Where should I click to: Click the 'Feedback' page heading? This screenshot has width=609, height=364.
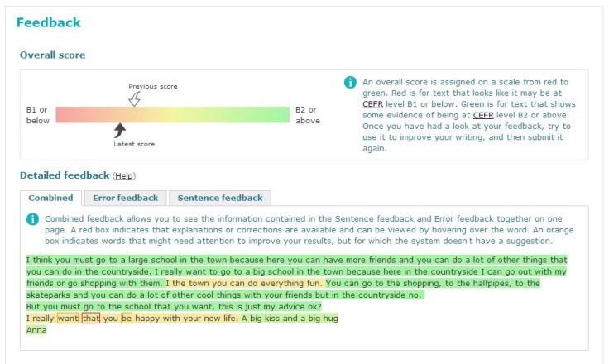pos(48,23)
